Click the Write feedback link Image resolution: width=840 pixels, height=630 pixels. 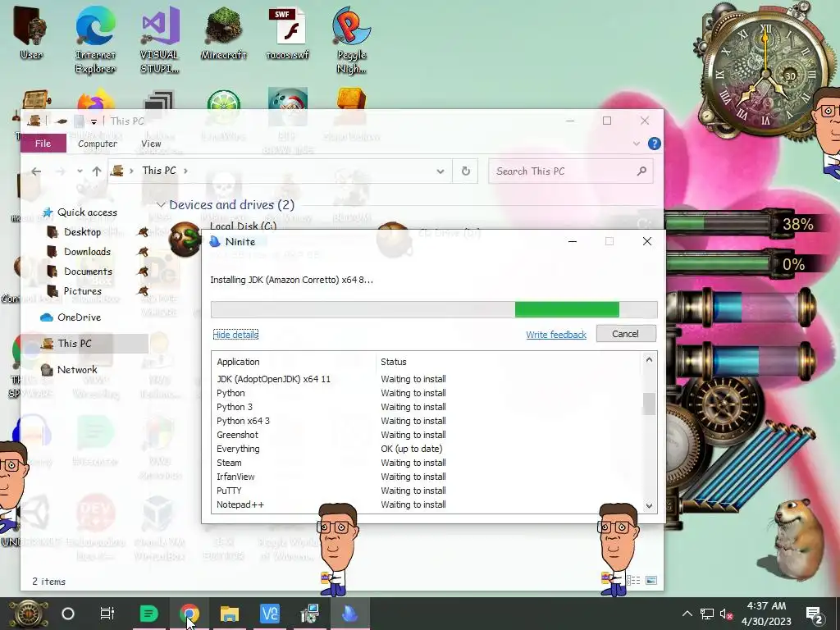(556, 335)
